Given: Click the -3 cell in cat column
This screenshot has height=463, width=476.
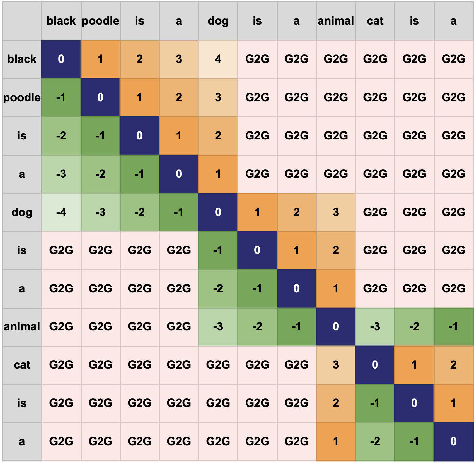Looking at the screenshot, I should click(375, 327).
